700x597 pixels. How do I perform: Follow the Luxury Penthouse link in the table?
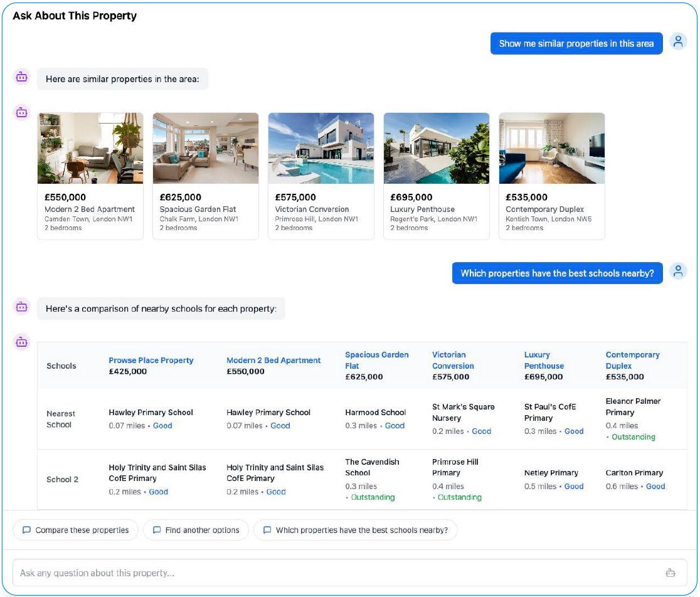(543, 360)
